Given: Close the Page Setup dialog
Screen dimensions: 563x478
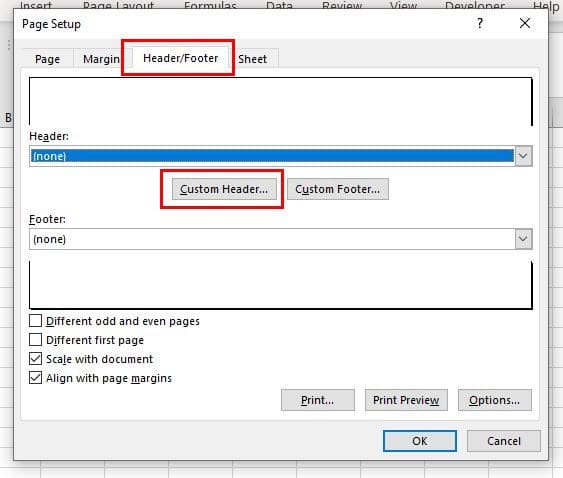Looking at the screenshot, I should point(525,23).
